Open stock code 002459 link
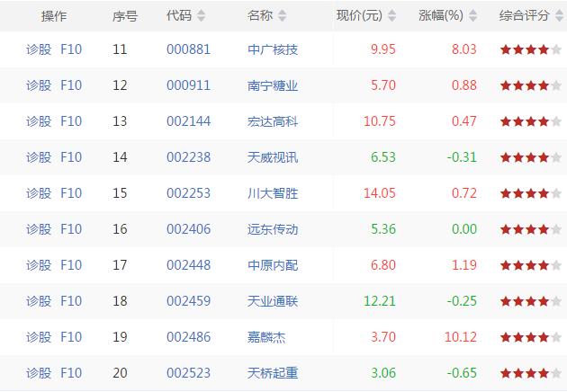The image size is (567, 392). click(x=188, y=301)
